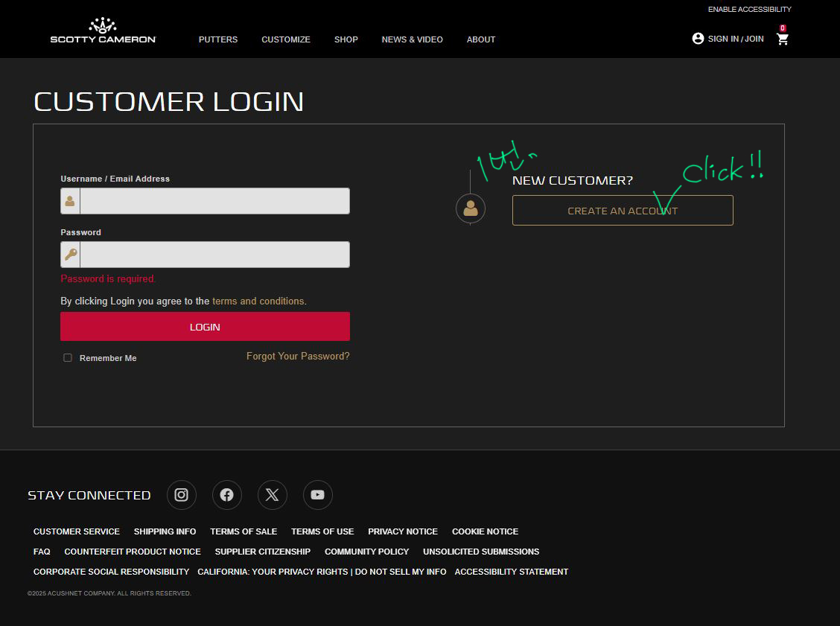
Task: Open the terms and conditions link
Action: (x=258, y=301)
